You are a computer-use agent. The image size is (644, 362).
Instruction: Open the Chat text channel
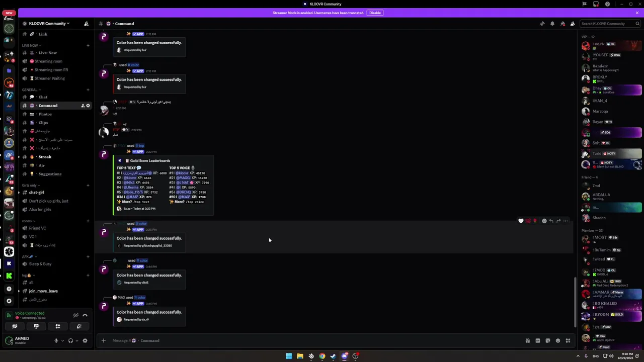coord(55,97)
